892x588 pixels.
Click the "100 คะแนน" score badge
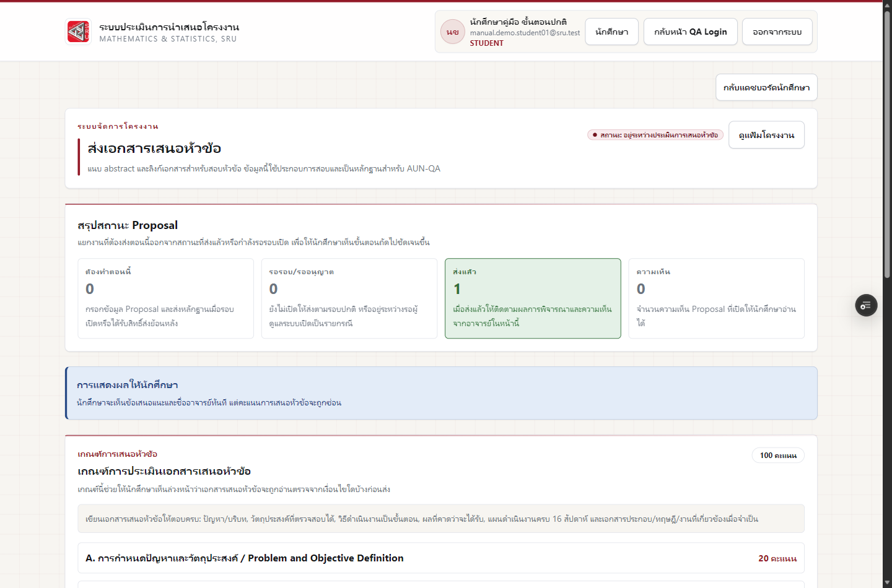778,456
